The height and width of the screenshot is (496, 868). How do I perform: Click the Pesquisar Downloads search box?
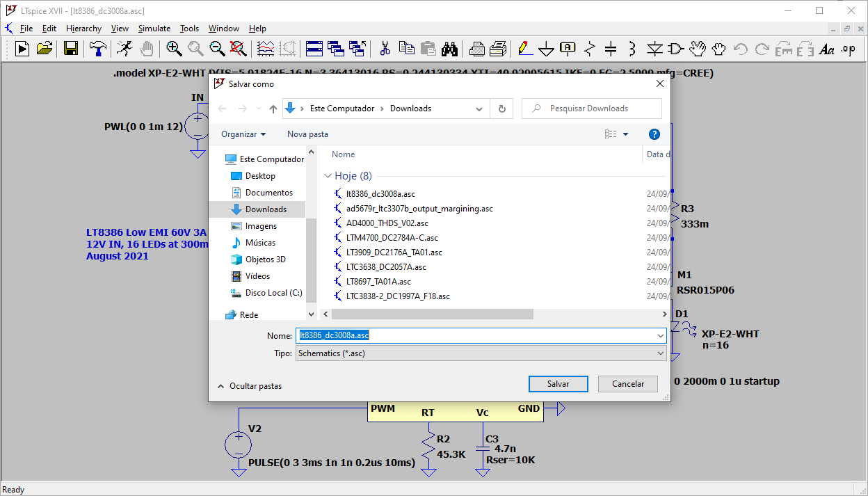(x=591, y=109)
